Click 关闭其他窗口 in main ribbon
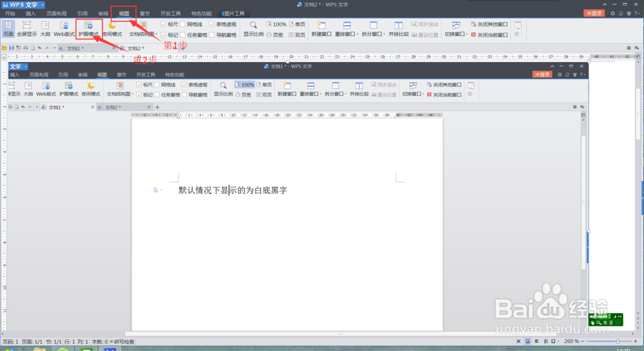The height and width of the screenshot is (351, 644). (489, 24)
